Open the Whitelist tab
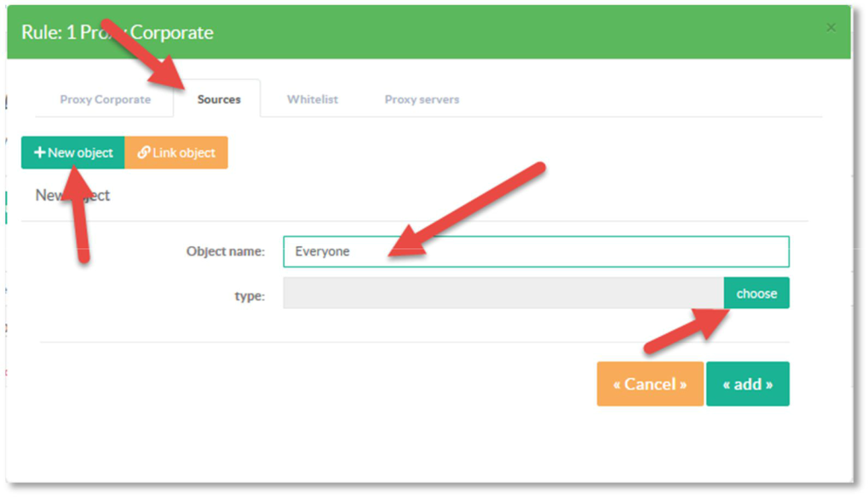The height and width of the screenshot is (497, 868). pyautogui.click(x=312, y=100)
